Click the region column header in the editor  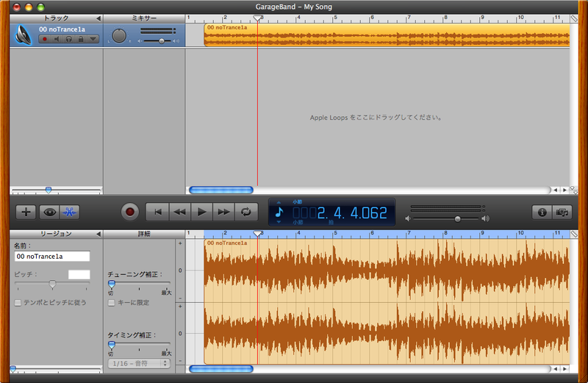click(x=57, y=234)
